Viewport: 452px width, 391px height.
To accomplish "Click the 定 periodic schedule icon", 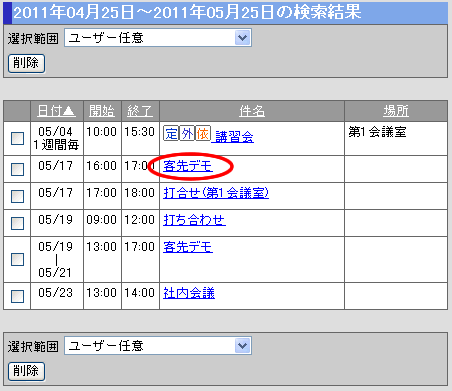I will tap(171, 134).
